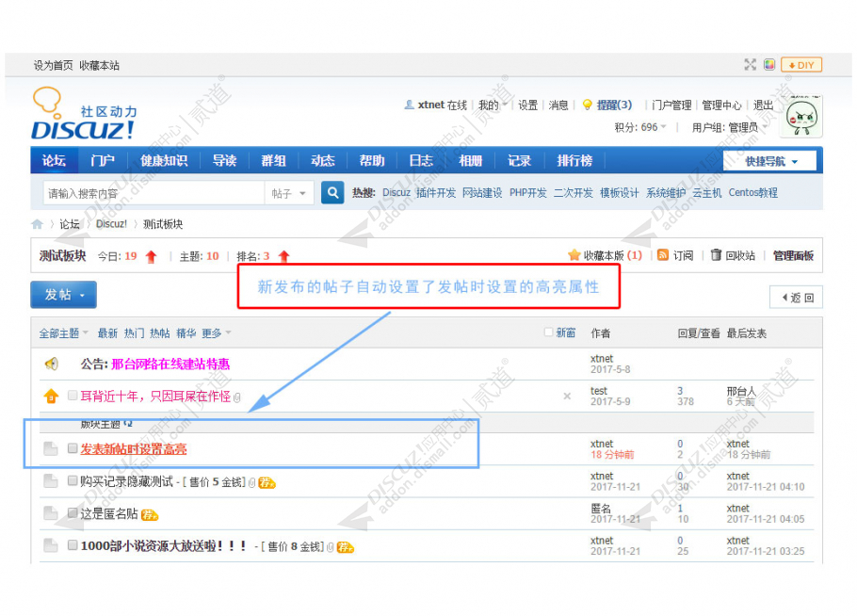
Task: Expand the 更多 filter dropdown
Action: coord(217,332)
